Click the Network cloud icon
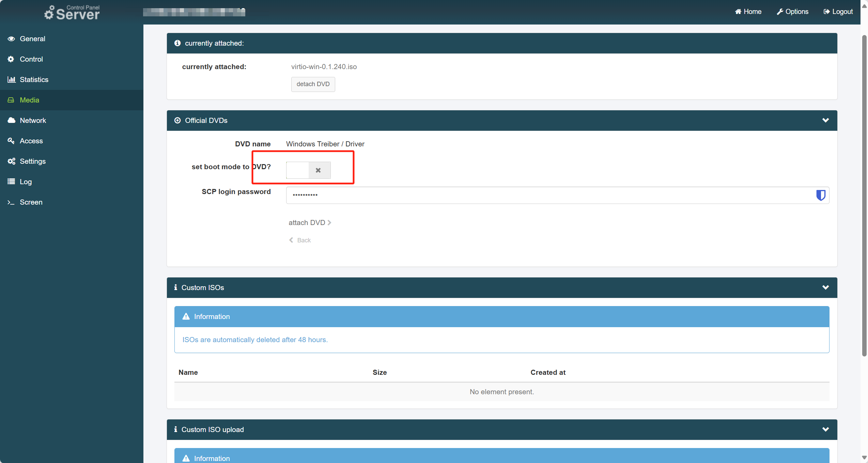This screenshot has height=463, width=868. 11,120
